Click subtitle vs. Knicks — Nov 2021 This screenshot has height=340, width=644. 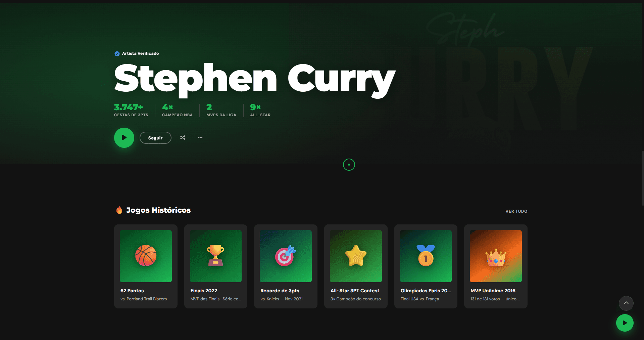click(282, 299)
